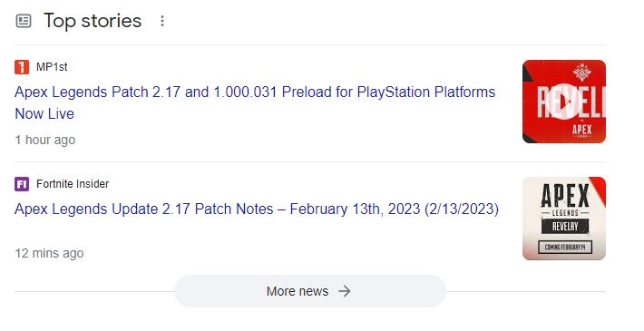Open the Apex Legends Revelry beige thumbnail

point(564,219)
